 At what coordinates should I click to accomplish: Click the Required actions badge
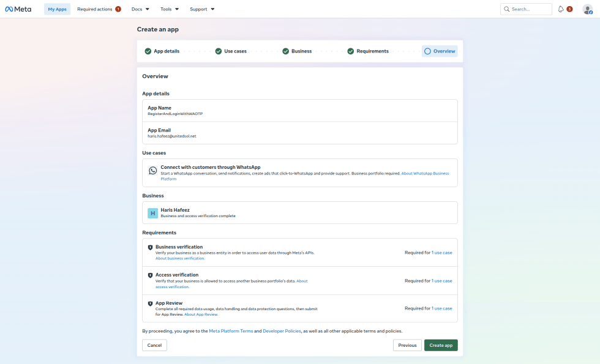click(x=118, y=9)
